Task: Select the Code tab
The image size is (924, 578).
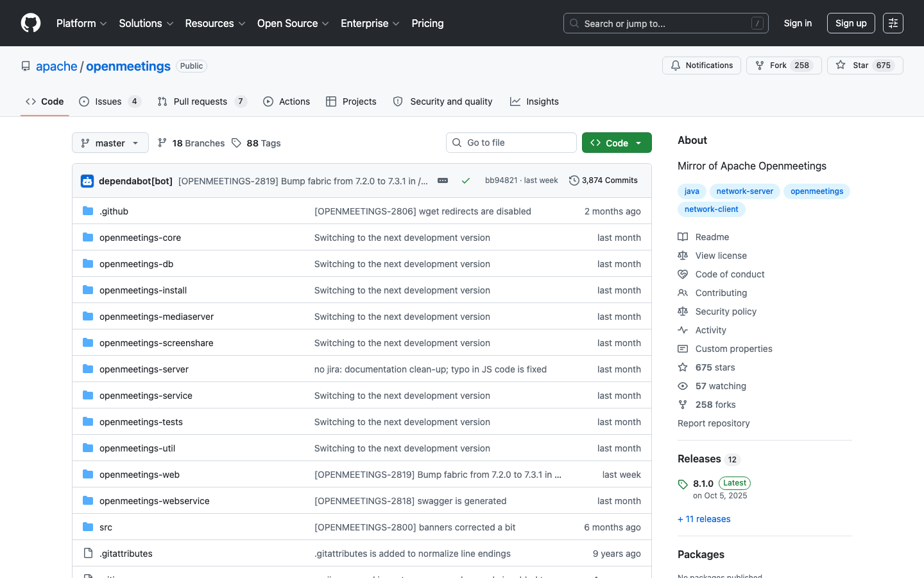Action: [45, 101]
